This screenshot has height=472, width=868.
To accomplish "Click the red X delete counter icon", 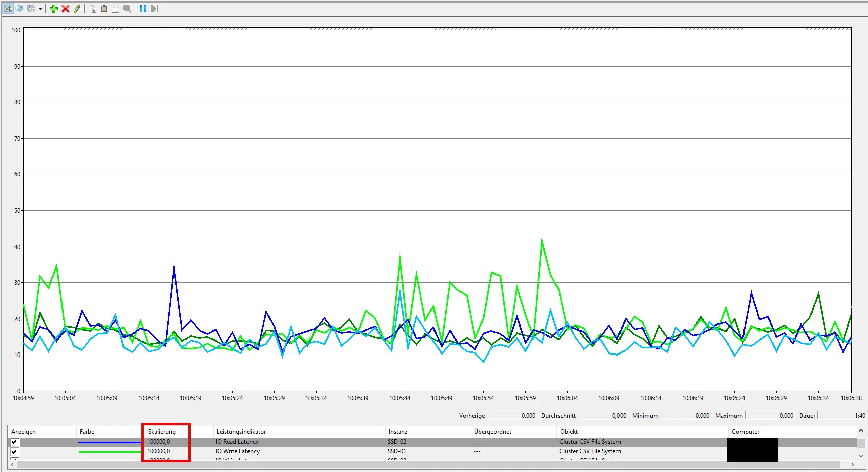I will 65,9.
